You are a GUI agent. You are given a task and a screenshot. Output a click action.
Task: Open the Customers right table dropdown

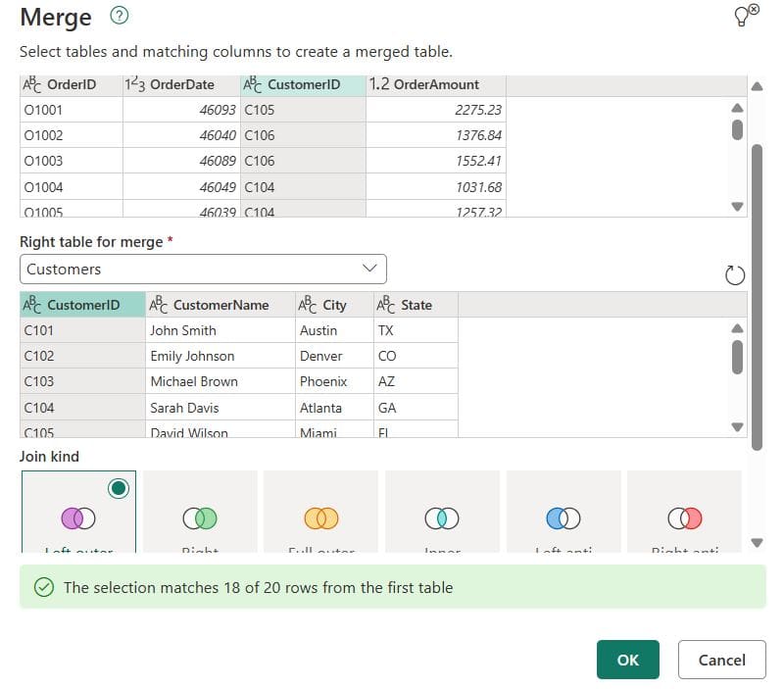(x=203, y=269)
